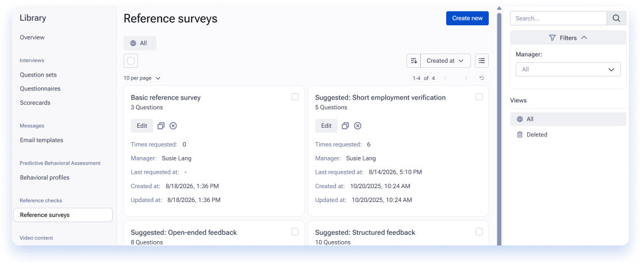Image resolution: width=644 pixels, height=263 pixels.
Task: Go to previous page arrow
Action: pos(445,78)
